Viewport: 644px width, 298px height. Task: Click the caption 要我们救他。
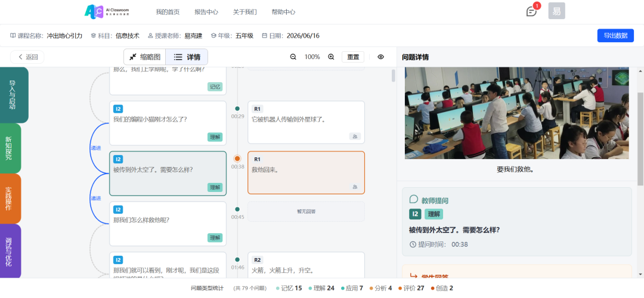coord(515,169)
